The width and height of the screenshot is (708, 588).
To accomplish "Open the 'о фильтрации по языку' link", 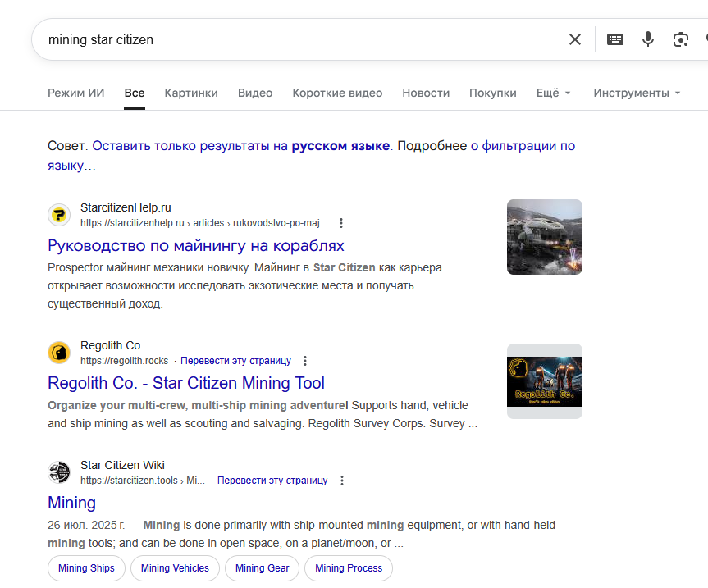I will (x=523, y=146).
